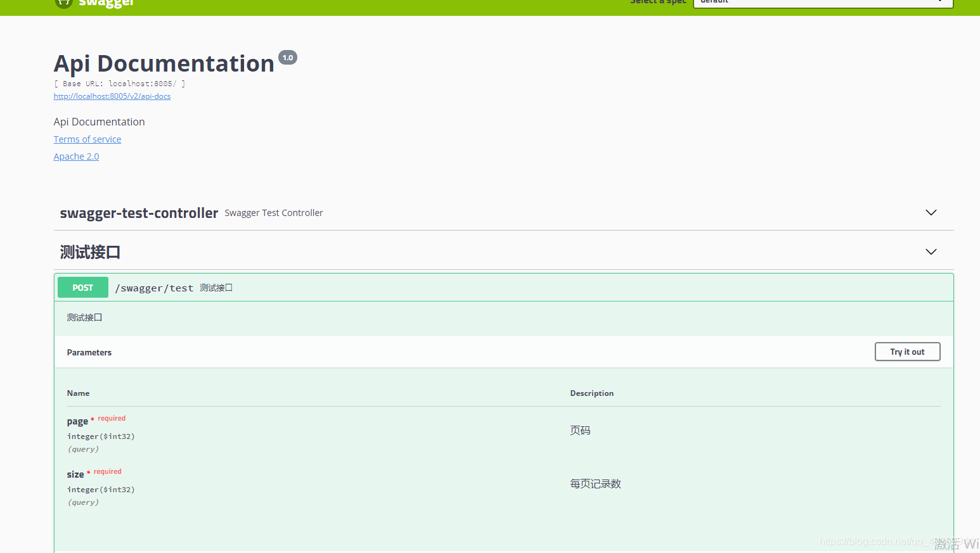Click the collapse chevron for swagger-test-controller
The width and height of the screenshot is (980, 553).
pos(931,212)
